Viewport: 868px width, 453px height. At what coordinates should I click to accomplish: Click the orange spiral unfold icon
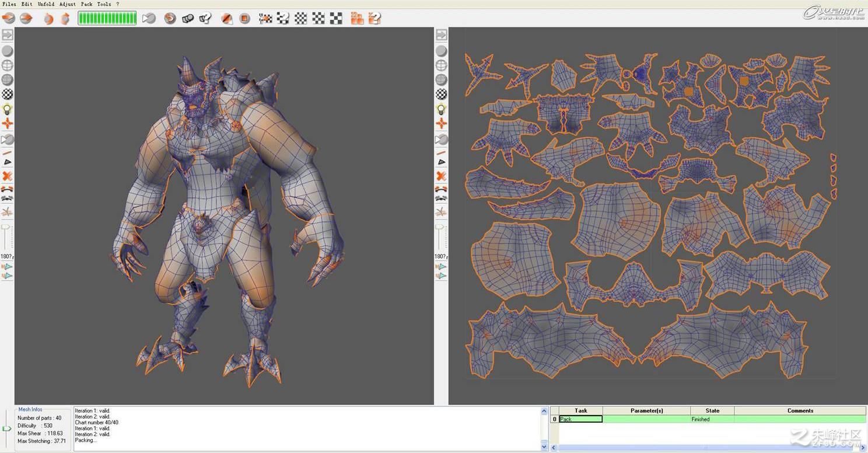(170, 19)
